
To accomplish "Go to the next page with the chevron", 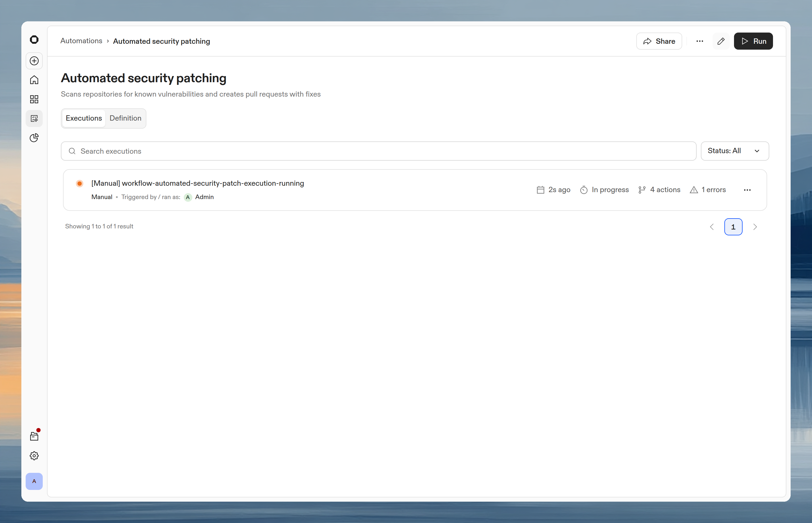I will (x=755, y=227).
